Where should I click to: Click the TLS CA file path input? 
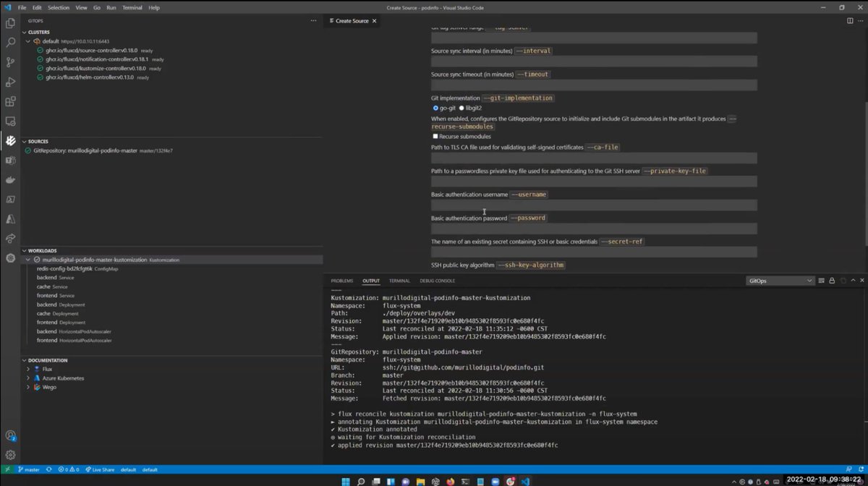coord(594,158)
